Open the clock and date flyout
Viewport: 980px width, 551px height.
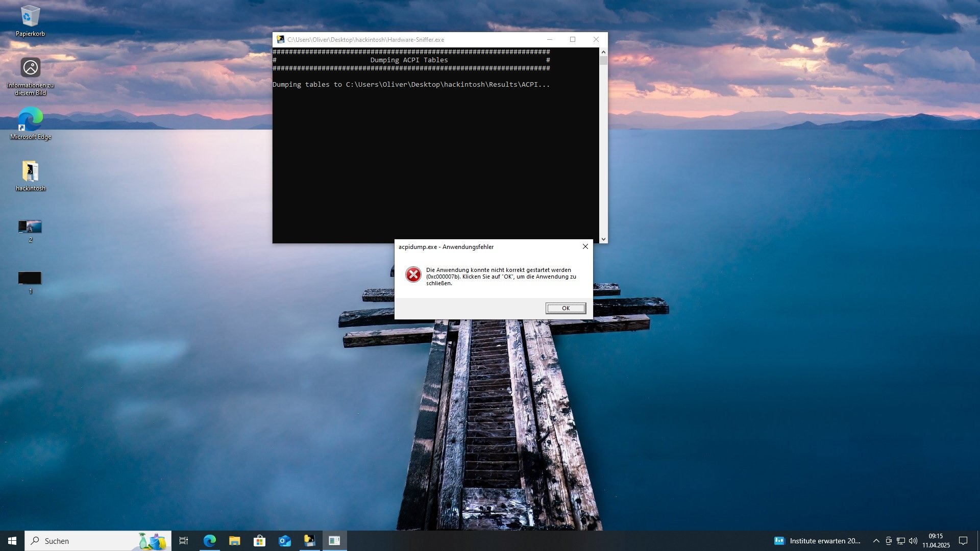point(936,541)
